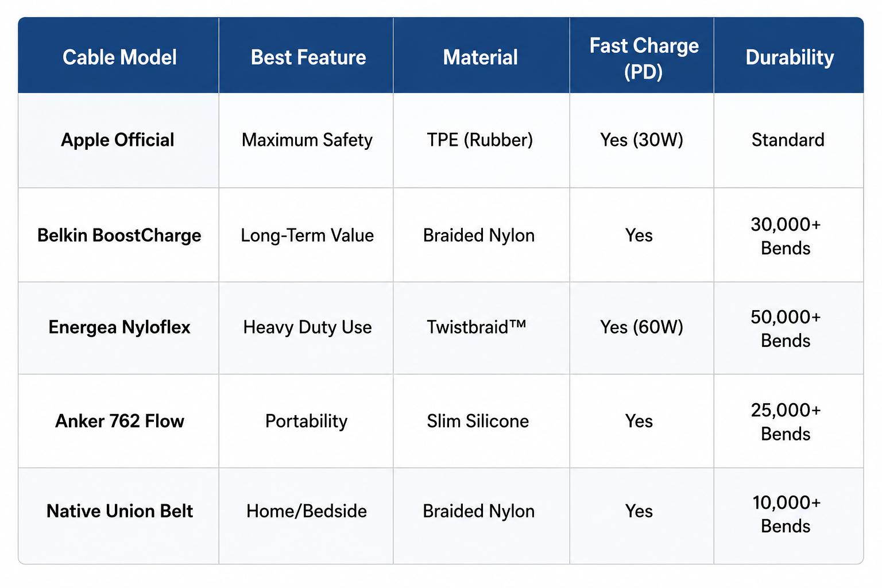
Task: Click the Heavy Duty Use cell
Action: (307, 327)
